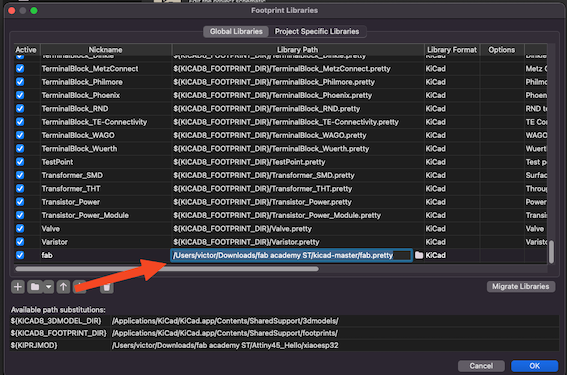Viewport: 567px width, 375px height.
Task: Click the TestPoint.pretty library path cell
Action: (x=298, y=162)
